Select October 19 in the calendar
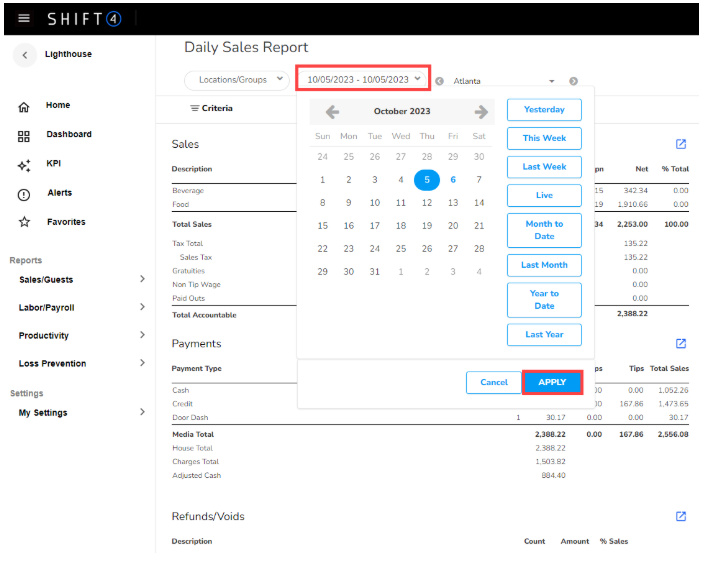This screenshot has height=561, width=703. click(x=427, y=226)
